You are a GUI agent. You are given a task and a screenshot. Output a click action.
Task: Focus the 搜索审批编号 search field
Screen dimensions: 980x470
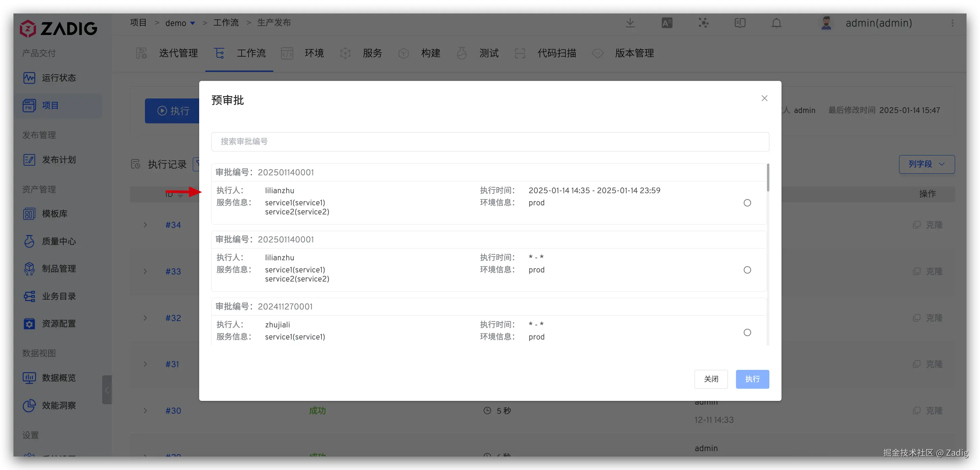(x=490, y=142)
